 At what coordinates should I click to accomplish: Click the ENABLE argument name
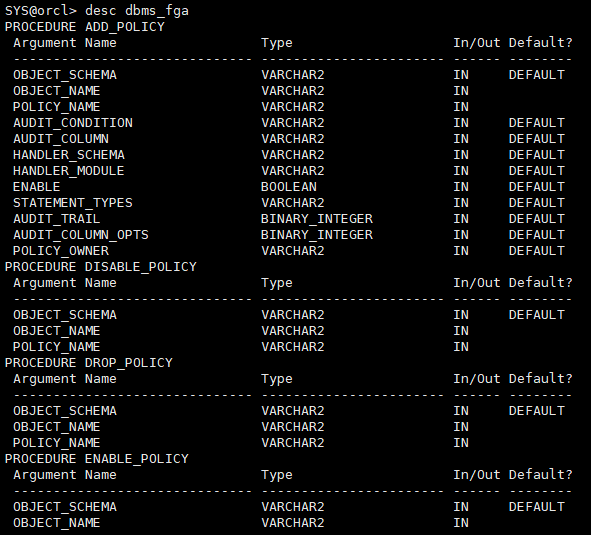click(x=37, y=187)
